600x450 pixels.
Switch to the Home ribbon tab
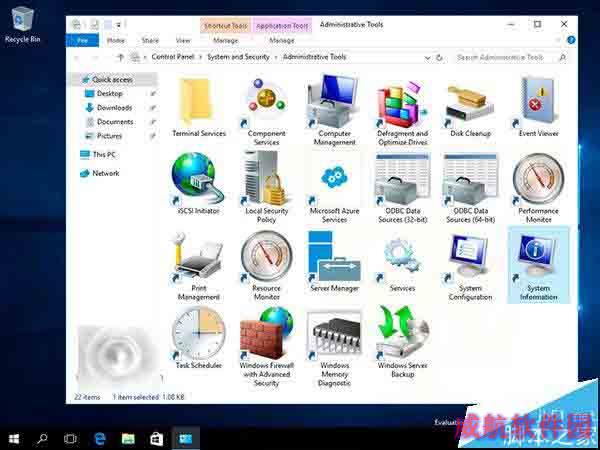tap(115, 41)
